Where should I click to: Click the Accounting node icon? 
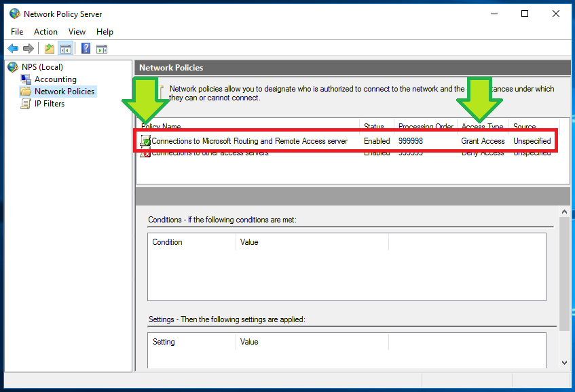pos(26,79)
